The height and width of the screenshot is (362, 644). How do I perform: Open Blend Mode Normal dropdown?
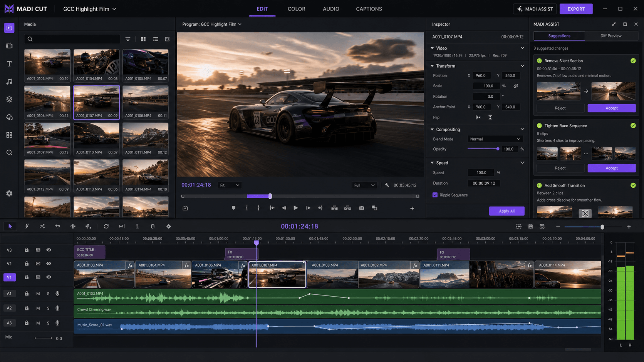click(x=495, y=139)
